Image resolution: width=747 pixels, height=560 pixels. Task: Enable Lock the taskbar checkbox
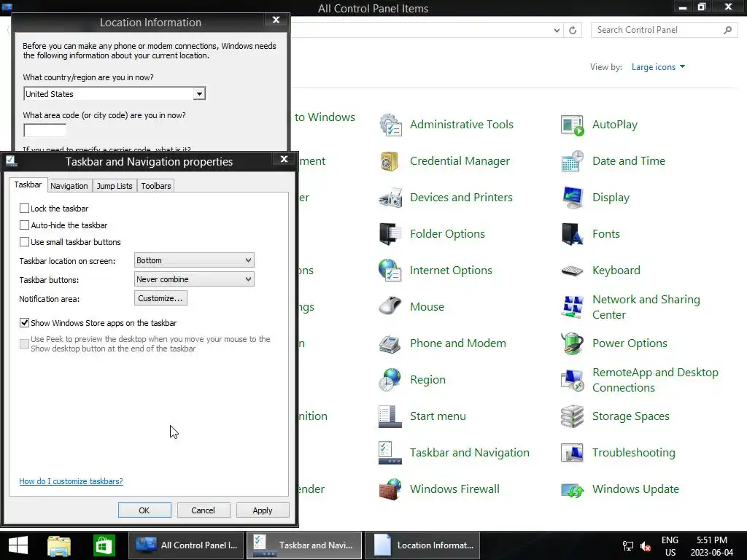(24, 208)
